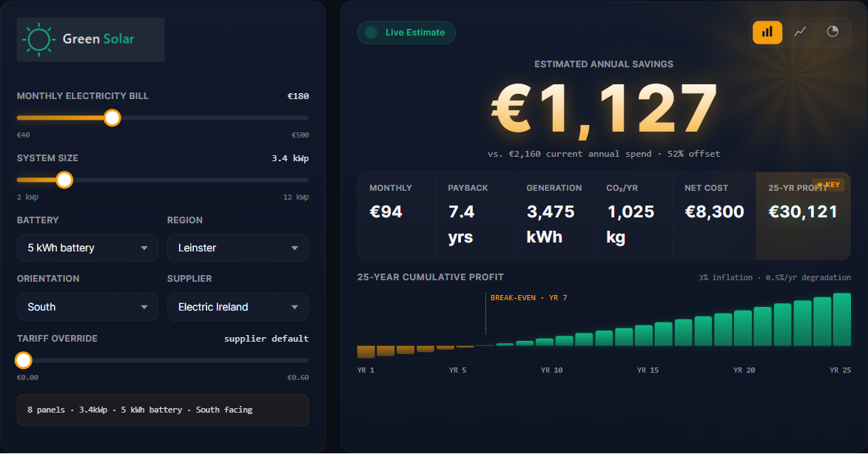
Task: Select the Payback stat card
Action: (475, 216)
